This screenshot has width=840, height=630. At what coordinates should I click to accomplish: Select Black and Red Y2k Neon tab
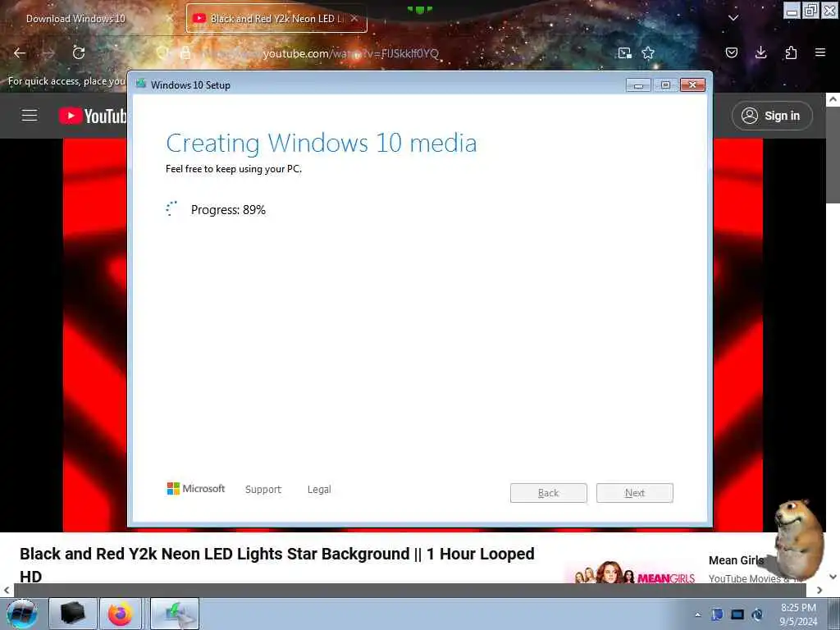pyautogui.click(x=276, y=18)
